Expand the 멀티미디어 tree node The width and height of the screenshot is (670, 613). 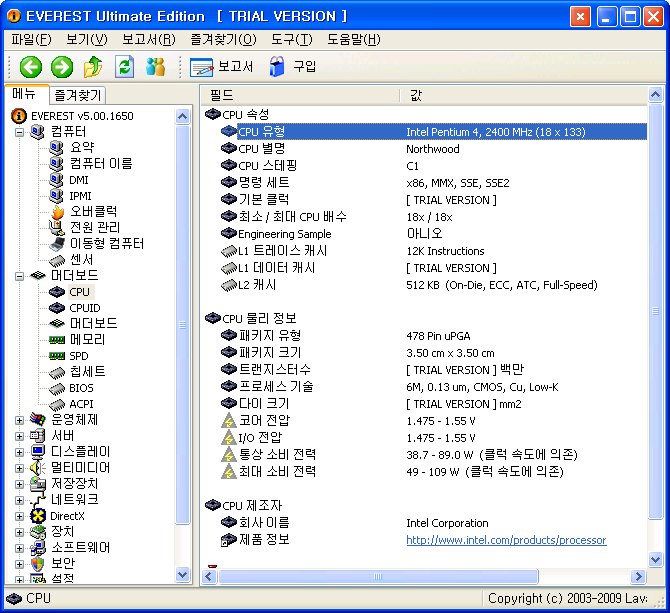tap(19, 468)
